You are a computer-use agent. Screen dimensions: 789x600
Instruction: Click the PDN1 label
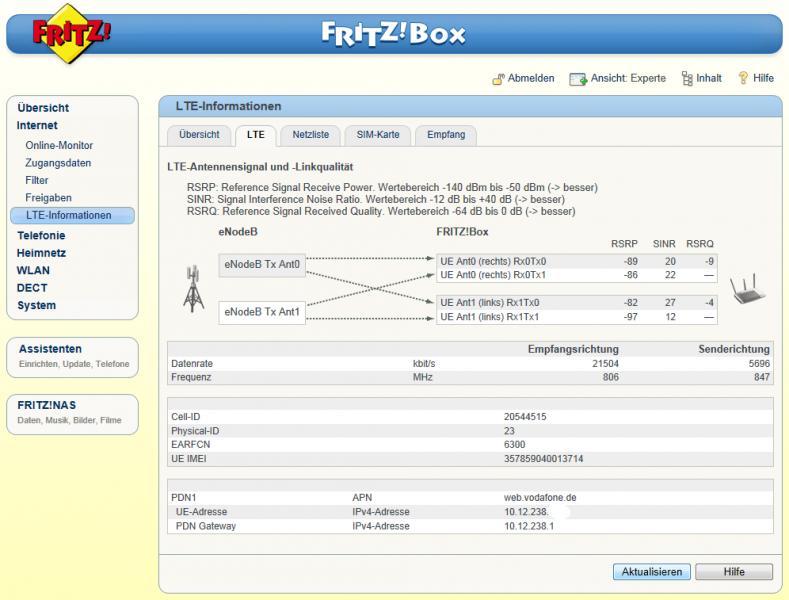point(184,497)
